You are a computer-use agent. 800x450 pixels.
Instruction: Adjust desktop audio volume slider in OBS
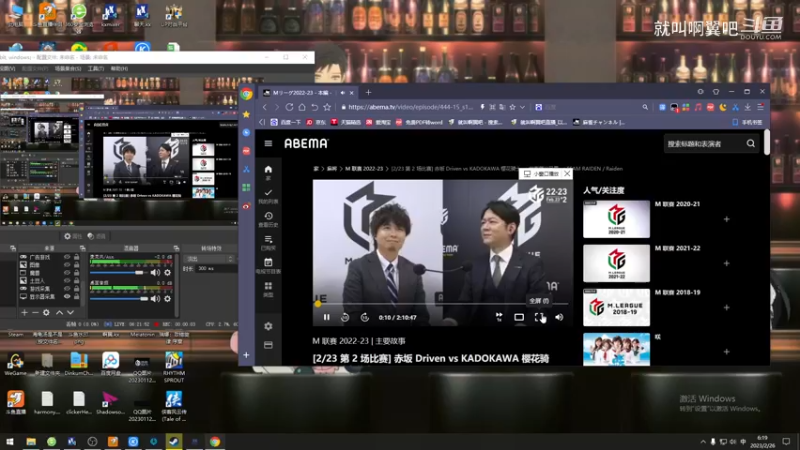118,299
